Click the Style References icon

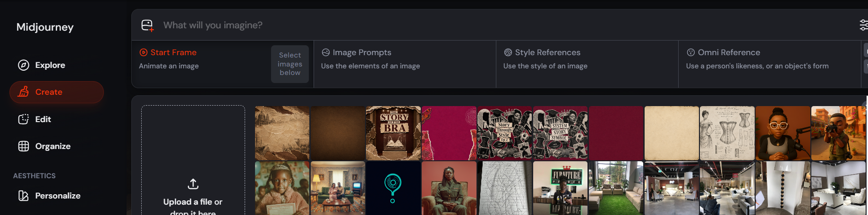(x=508, y=52)
